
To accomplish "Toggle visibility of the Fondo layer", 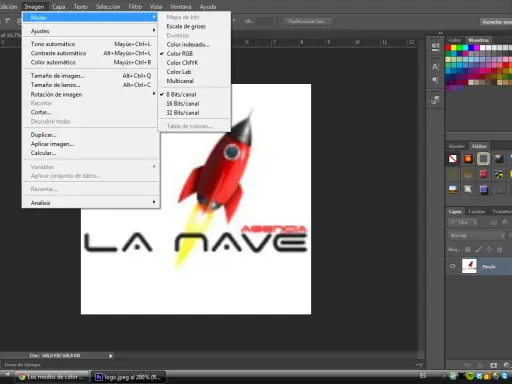I will [453, 266].
